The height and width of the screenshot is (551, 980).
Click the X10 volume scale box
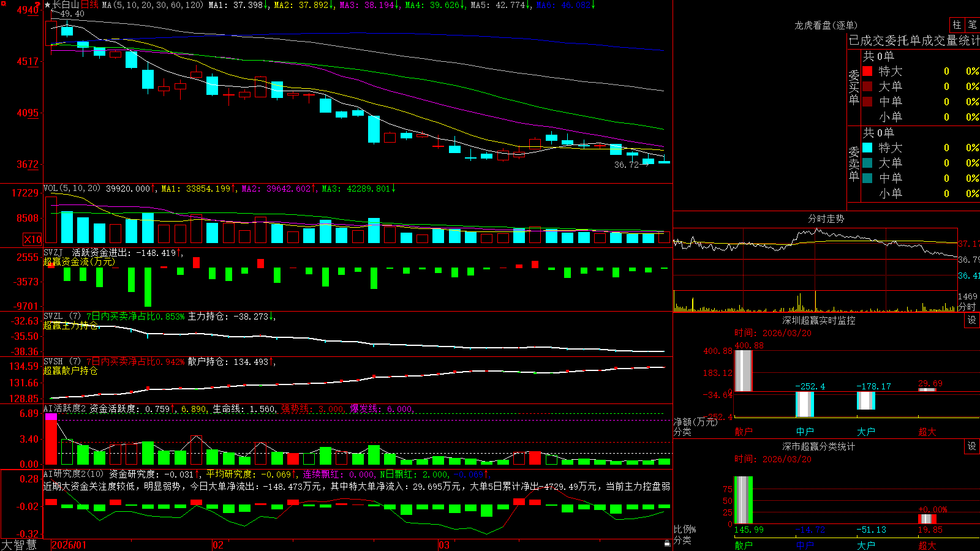[x=32, y=239]
